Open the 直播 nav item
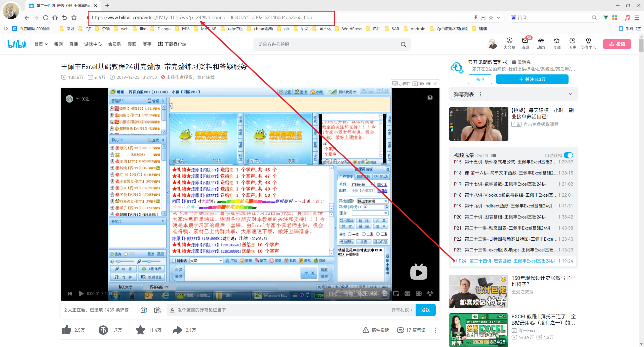The width and height of the screenshot is (644, 347). point(73,44)
